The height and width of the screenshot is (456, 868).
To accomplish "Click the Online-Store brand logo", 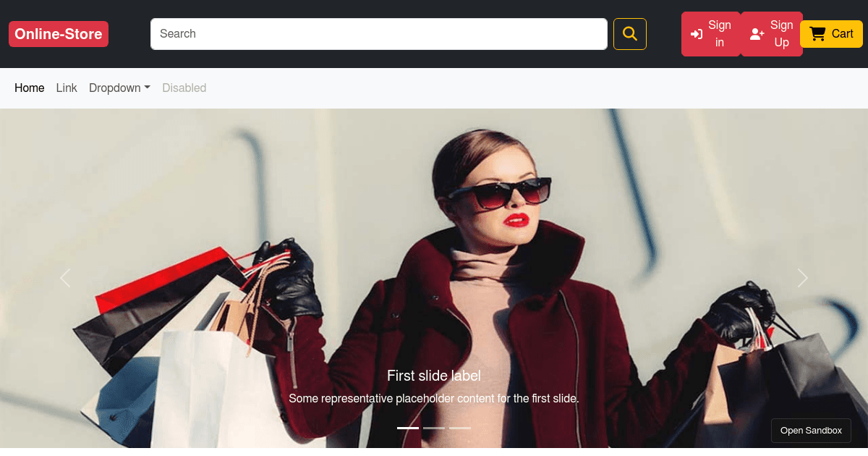I will (x=59, y=34).
